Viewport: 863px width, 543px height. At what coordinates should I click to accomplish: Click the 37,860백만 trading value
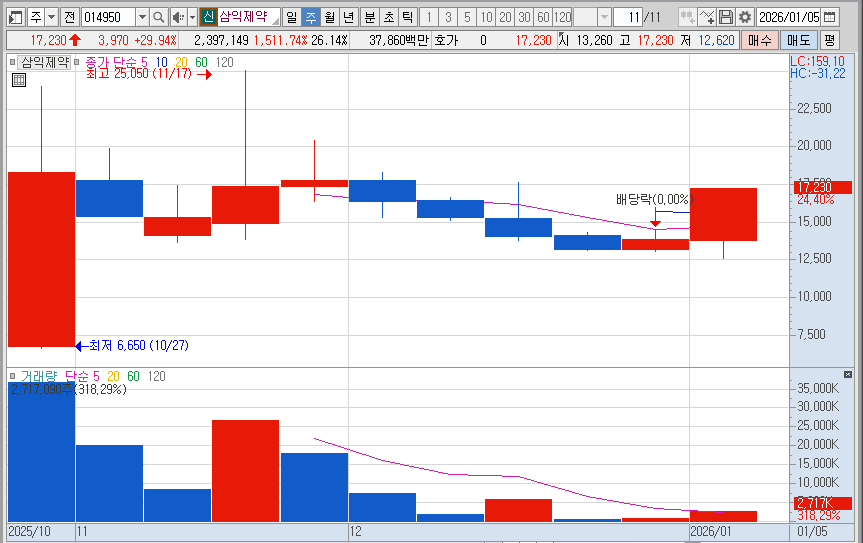tap(399, 40)
